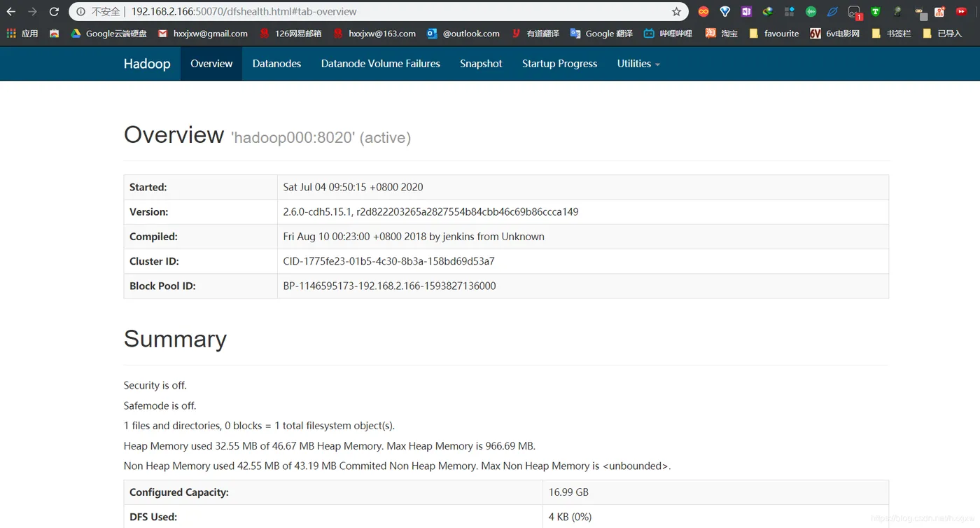Screen dimensions: 980x528
Task: View the Startup Progress tab
Action: pos(559,64)
